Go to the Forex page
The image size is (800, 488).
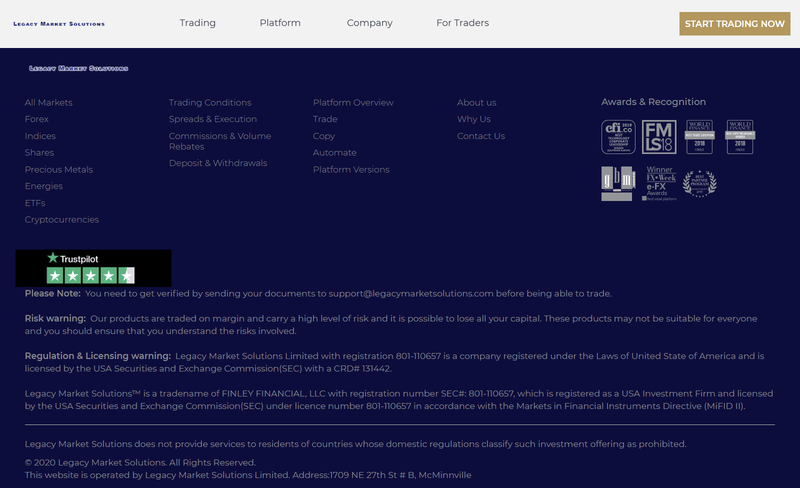[x=37, y=119]
